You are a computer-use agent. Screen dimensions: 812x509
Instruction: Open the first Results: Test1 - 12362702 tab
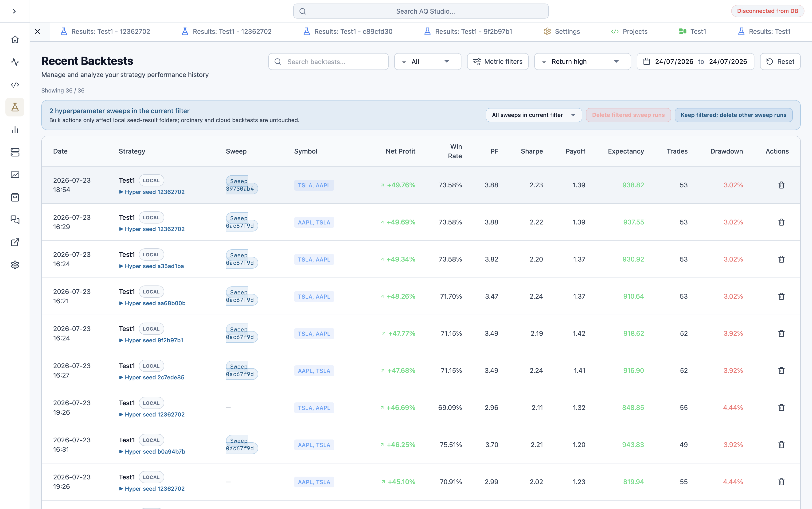tap(105, 32)
